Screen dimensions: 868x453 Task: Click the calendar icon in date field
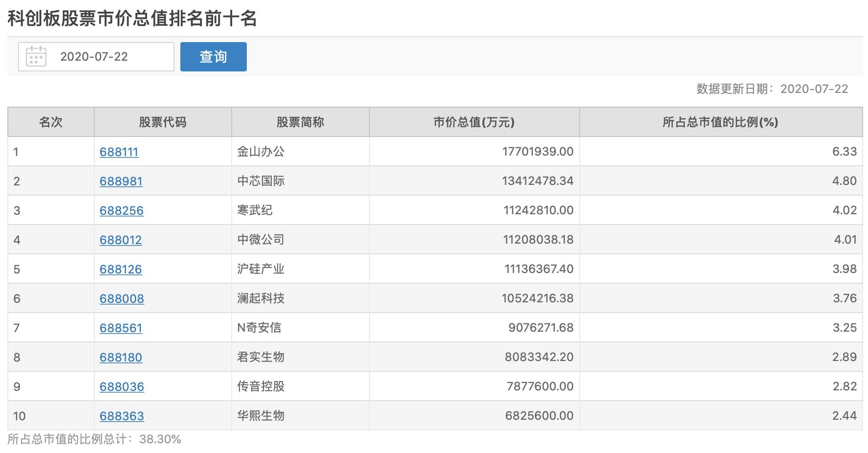pos(36,57)
